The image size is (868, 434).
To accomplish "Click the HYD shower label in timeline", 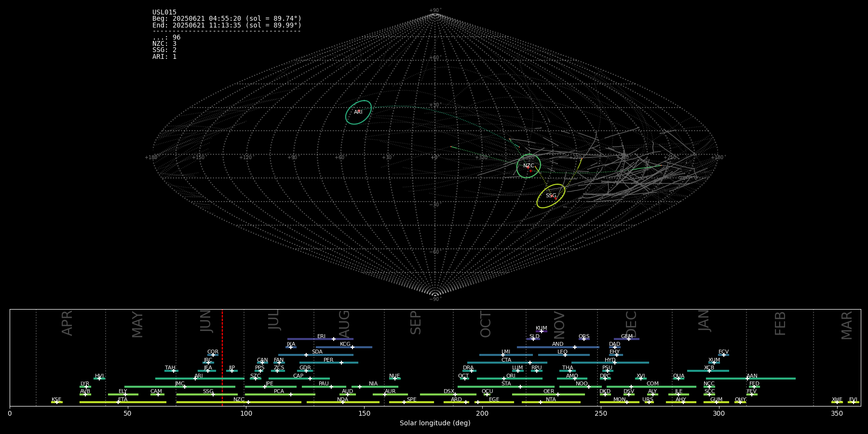I will pos(610,360).
